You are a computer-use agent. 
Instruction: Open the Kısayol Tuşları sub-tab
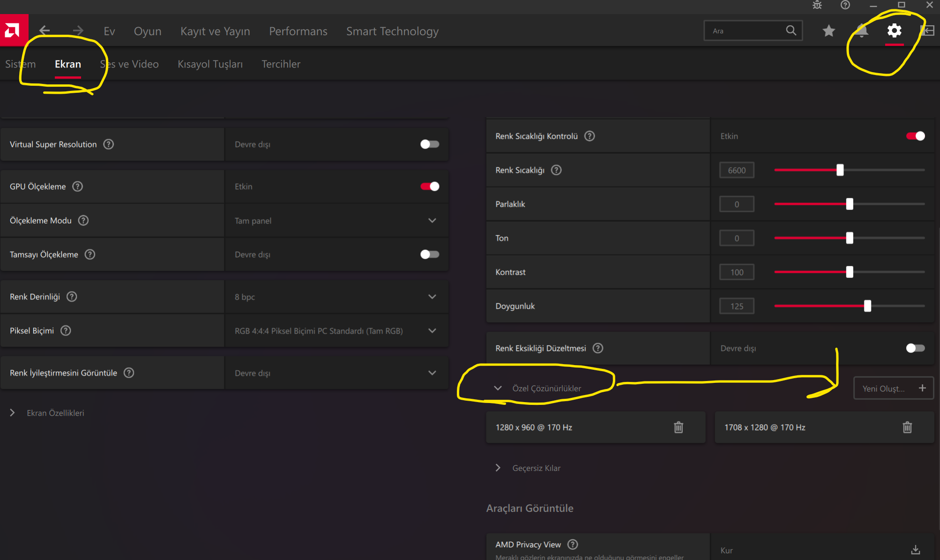tap(210, 64)
